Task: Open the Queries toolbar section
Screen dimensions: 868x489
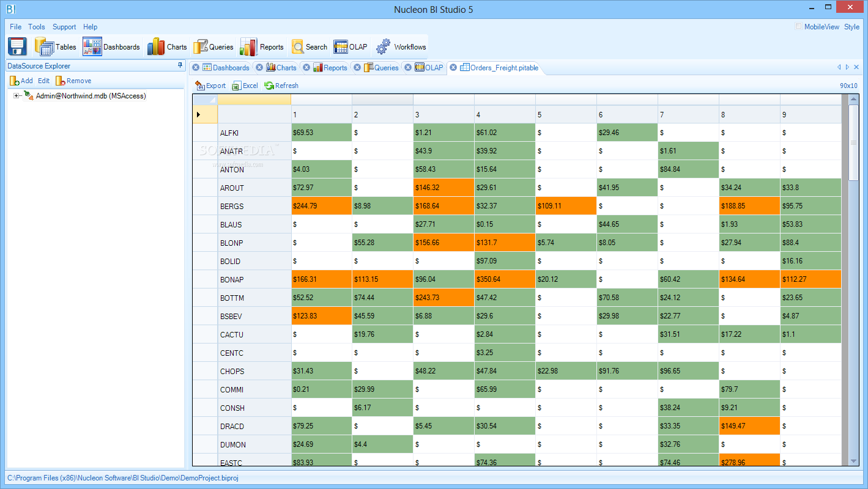Action: (x=213, y=46)
